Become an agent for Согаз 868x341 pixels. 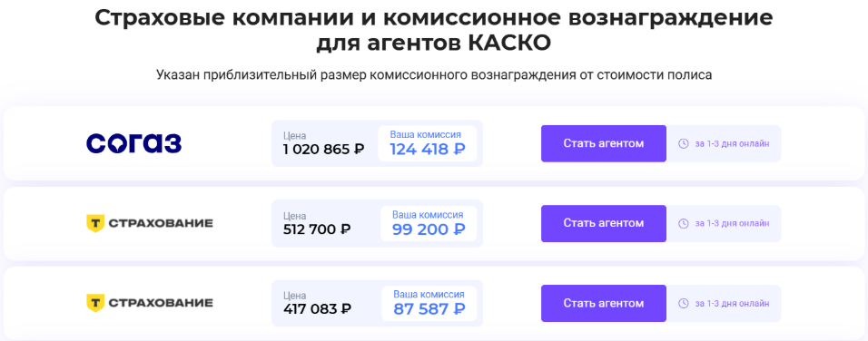(x=604, y=143)
